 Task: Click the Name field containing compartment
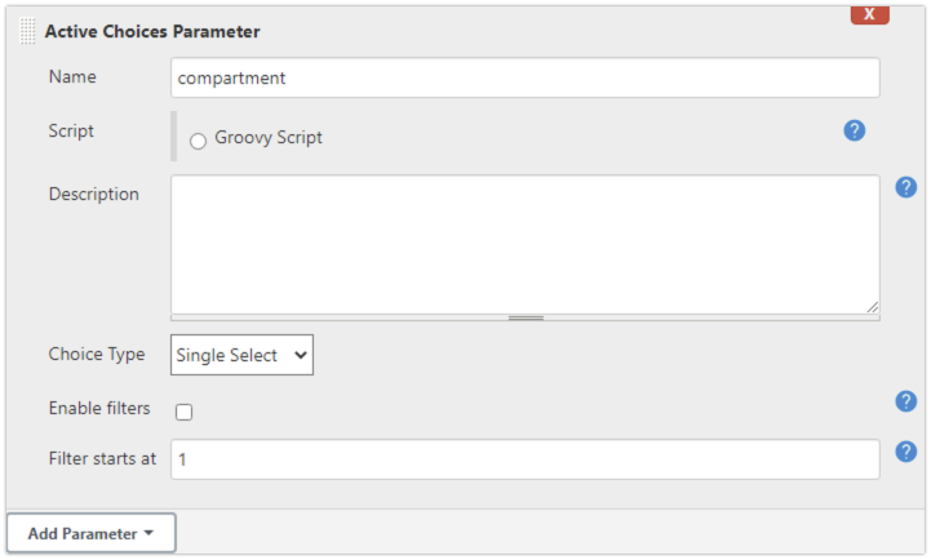[x=525, y=78]
